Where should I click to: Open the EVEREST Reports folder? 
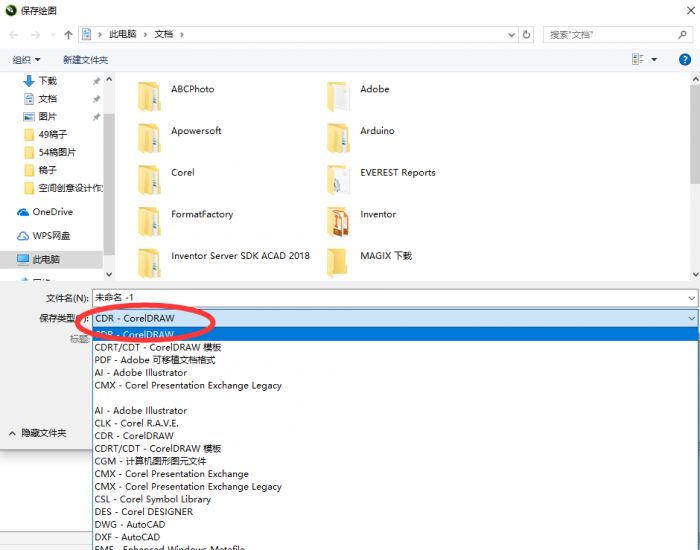pos(397,172)
